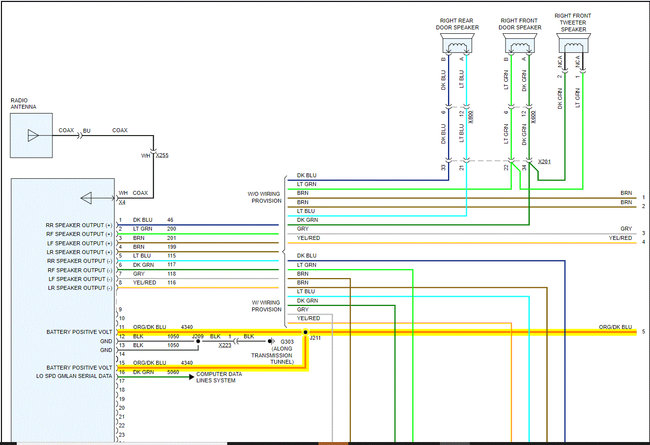Screen dimensions: 650x445
Task: Click the J209 splice dot
Action: click(x=198, y=341)
